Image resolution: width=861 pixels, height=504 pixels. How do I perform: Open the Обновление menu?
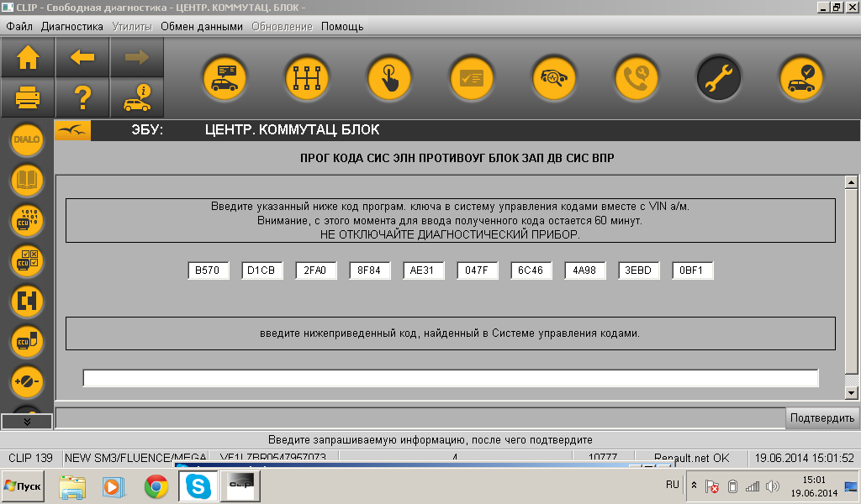[282, 26]
